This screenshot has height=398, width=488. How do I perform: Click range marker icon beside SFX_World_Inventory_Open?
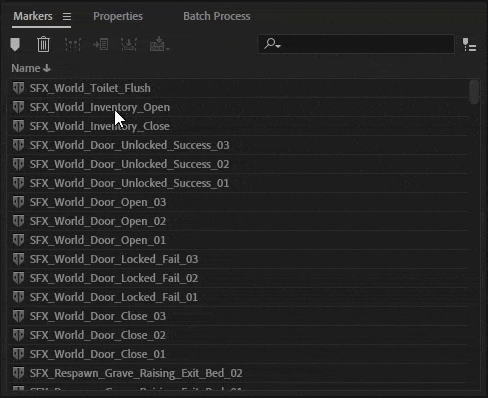coord(18,107)
